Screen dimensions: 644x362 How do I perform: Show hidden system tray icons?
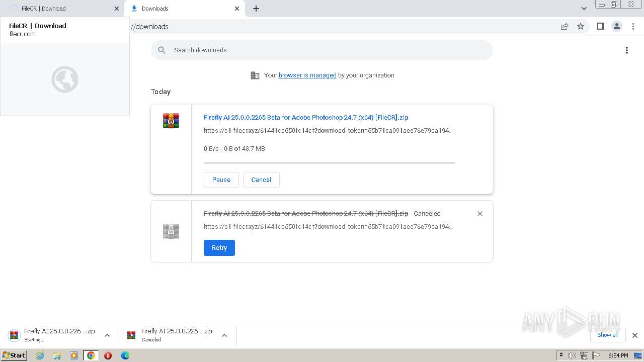point(561,355)
